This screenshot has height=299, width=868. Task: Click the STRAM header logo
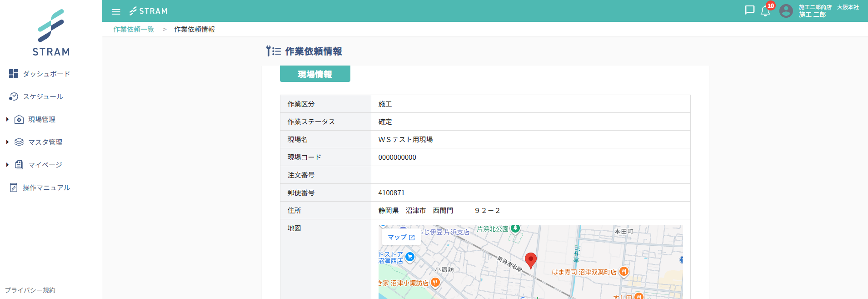(148, 11)
